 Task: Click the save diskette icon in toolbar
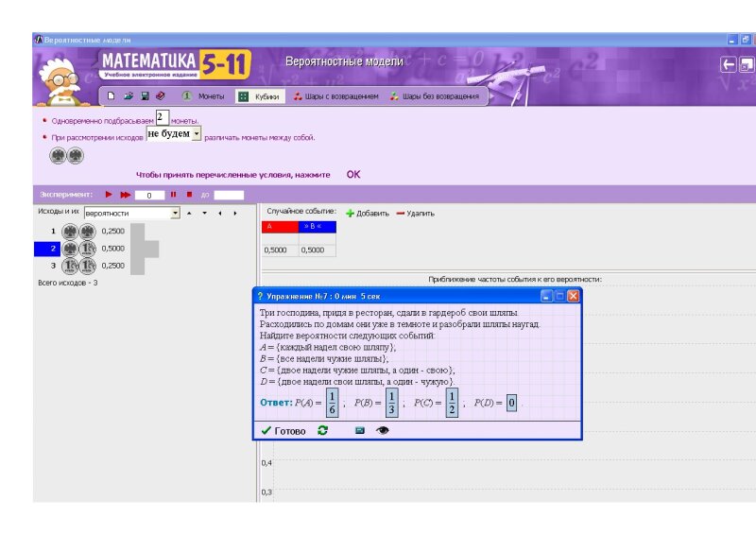coord(145,95)
